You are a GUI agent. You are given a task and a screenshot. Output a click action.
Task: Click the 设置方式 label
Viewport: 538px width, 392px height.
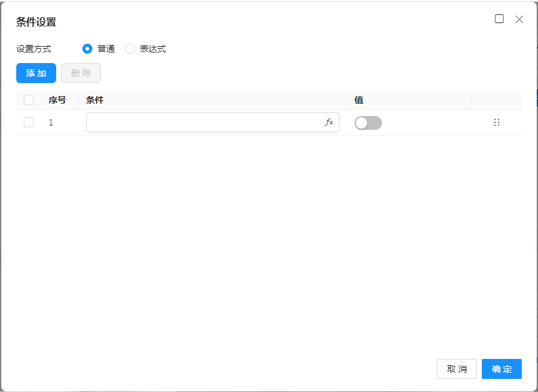point(34,49)
